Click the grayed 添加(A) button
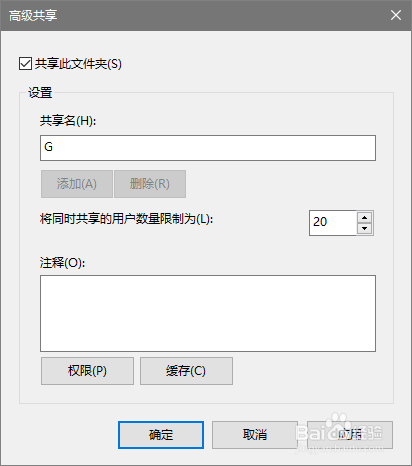Screen dimensions: 412x466 [x=77, y=184]
